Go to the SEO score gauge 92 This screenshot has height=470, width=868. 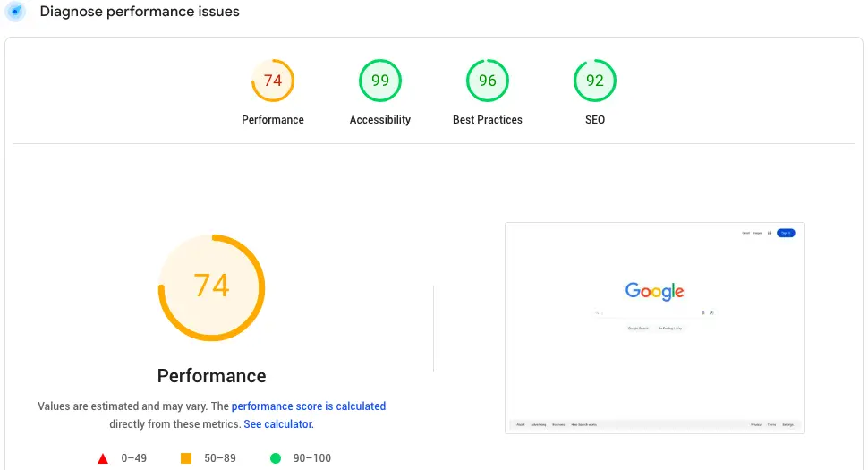coord(595,81)
